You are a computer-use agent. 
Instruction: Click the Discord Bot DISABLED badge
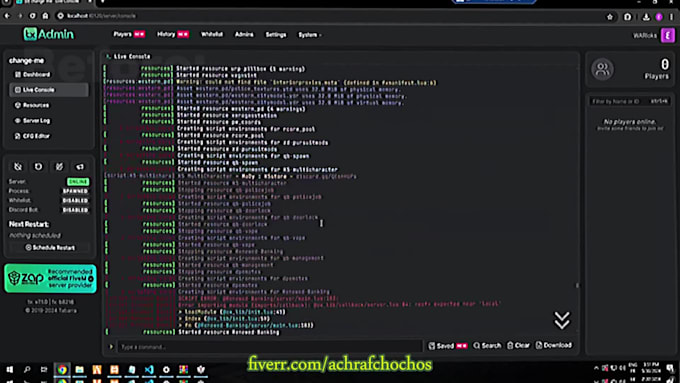tap(75, 210)
